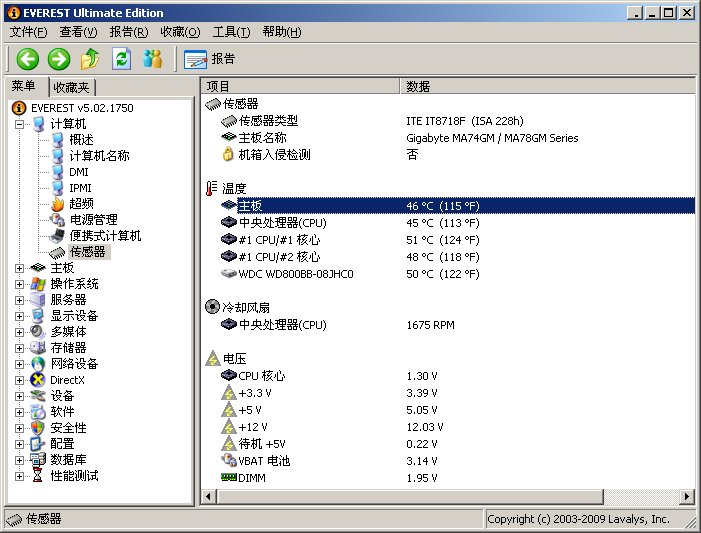Select the CPU fan 1675 RPM row
Viewport: 701px width, 533px height.
click(448, 325)
